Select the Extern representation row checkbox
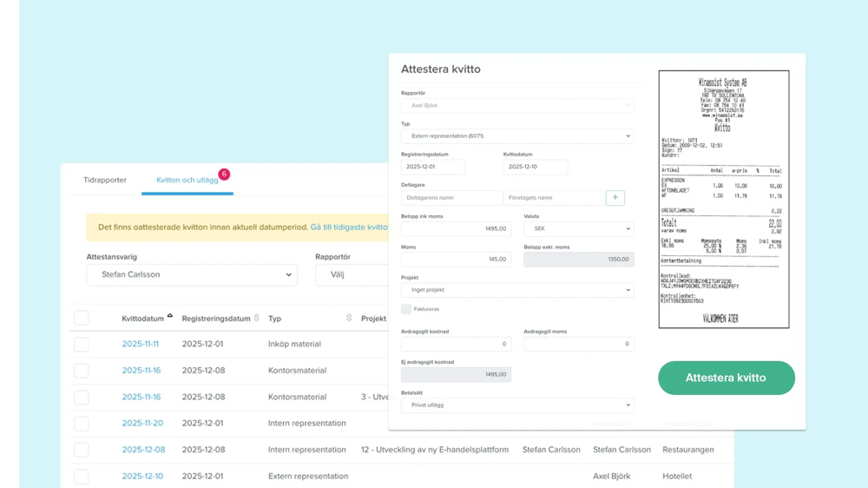Viewport: 868px width, 488px height. [x=82, y=477]
